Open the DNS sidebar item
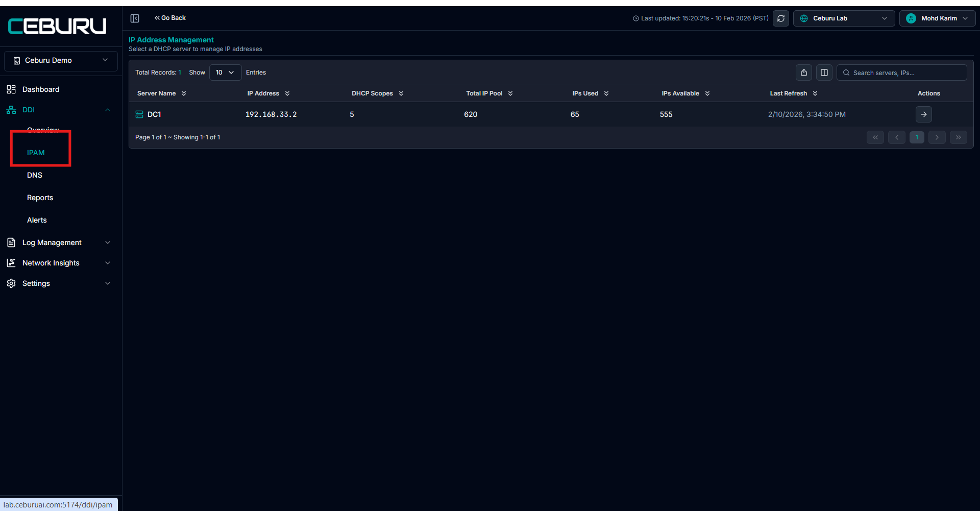Viewport: 980px width, 511px height. [x=35, y=175]
